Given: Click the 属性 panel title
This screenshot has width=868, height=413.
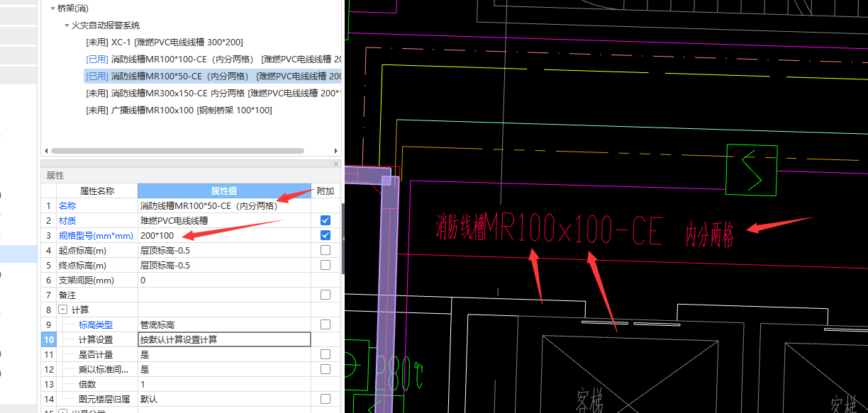Looking at the screenshot, I should click(x=55, y=175).
